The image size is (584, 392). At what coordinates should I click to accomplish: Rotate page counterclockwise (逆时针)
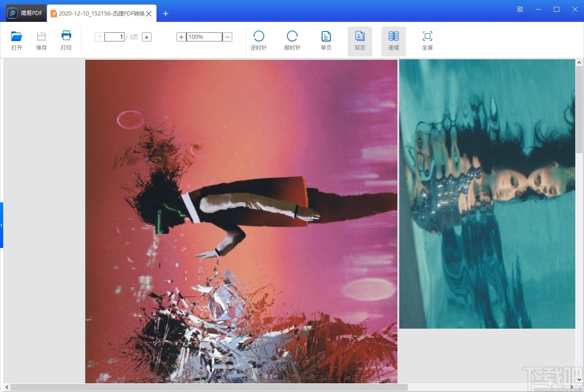(259, 41)
